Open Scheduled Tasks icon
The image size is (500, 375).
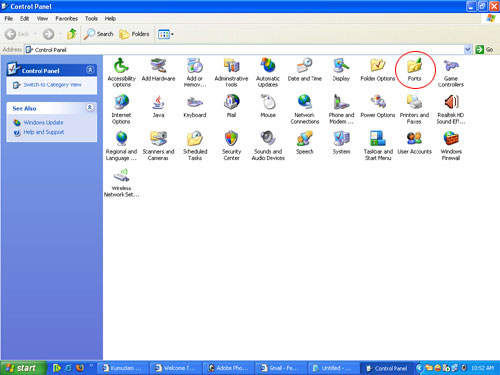pyautogui.click(x=195, y=146)
